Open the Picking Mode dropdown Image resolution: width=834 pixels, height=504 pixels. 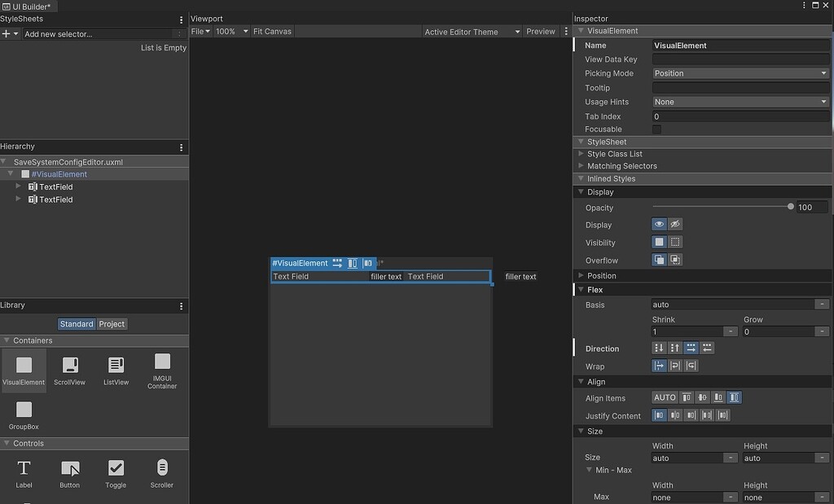tap(739, 73)
